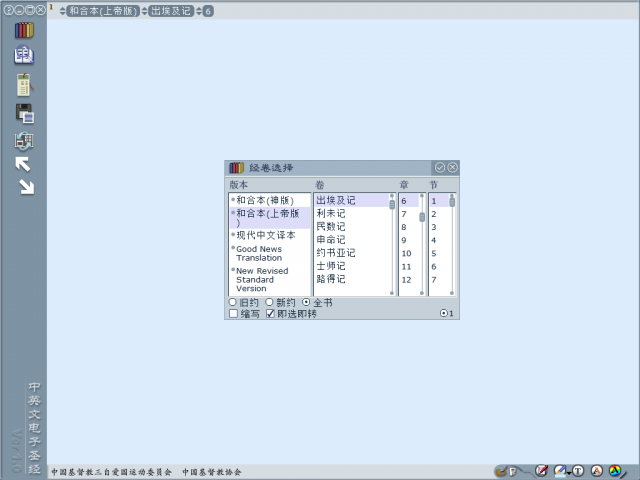This screenshot has width=640, height=480.
Task: Select chapter 12 in chapter list
Action: tap(409, 280)
